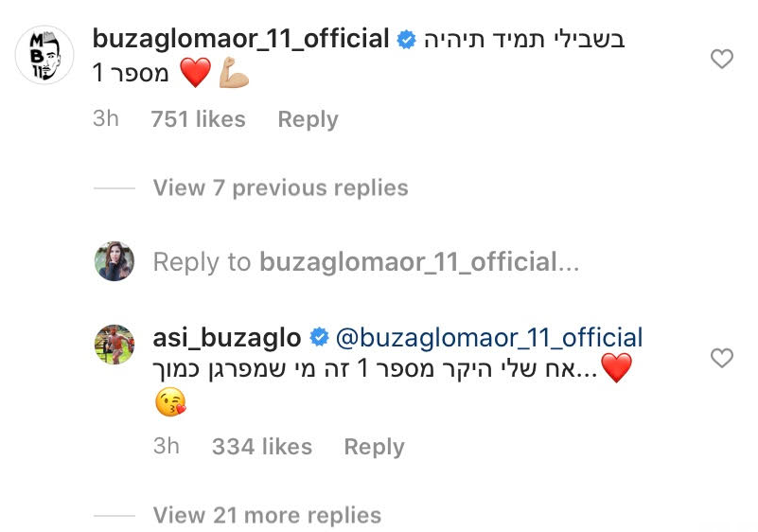Click asi_buzaglo's small profile avatar
758x532 pixels.
pos(115,344)
